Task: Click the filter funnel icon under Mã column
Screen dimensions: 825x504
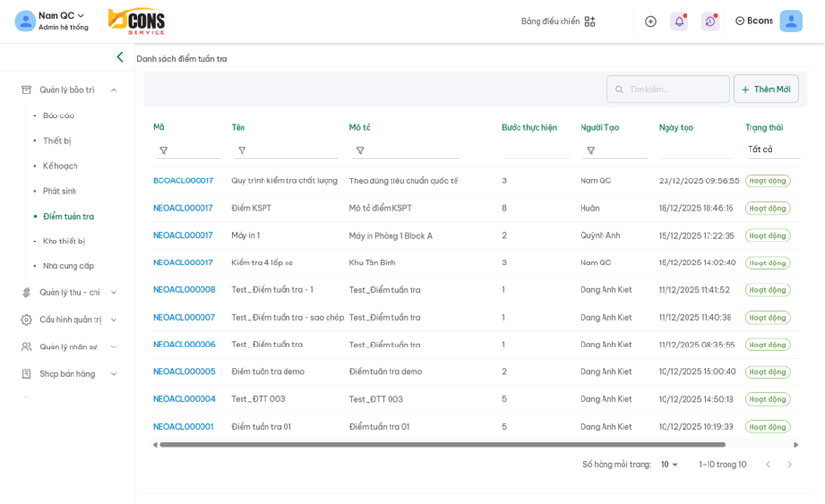Action: [163, 151]
